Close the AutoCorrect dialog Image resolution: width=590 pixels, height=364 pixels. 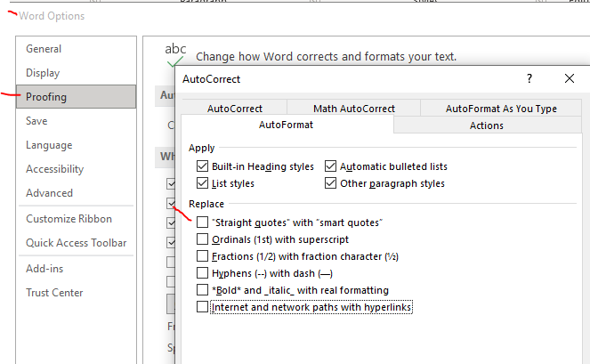click(570, 78)
